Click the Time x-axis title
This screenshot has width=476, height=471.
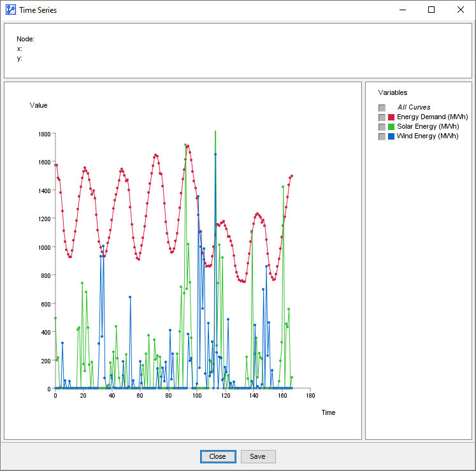point(328,412)
